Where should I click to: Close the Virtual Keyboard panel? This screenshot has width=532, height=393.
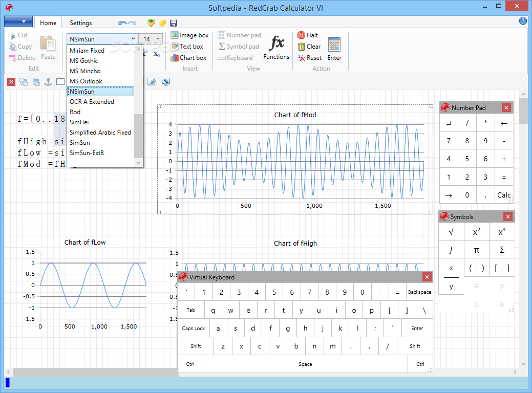(x=427, y=277)
